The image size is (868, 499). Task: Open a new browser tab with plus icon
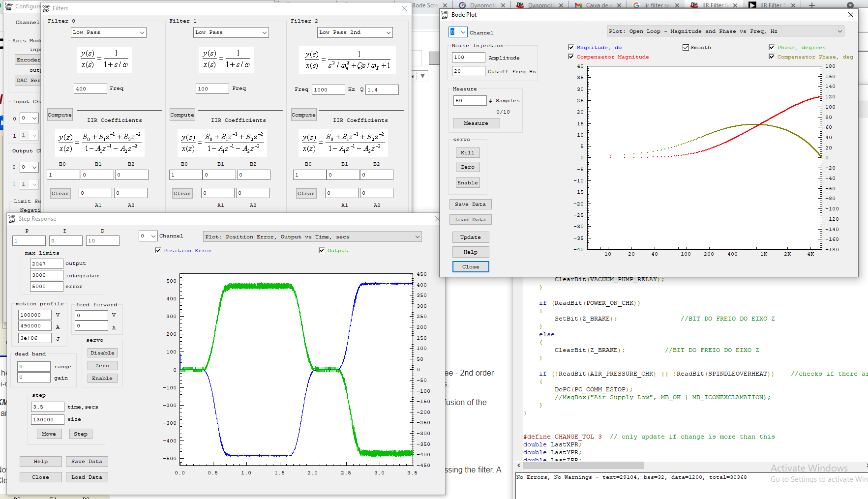(812, 5)
